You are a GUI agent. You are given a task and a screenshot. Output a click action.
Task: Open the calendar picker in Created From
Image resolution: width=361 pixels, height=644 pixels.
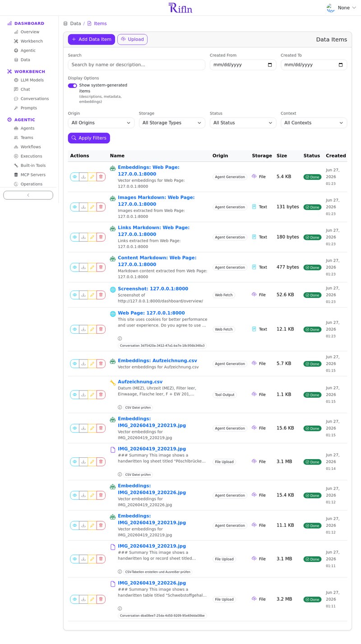[x=270, y=65]
